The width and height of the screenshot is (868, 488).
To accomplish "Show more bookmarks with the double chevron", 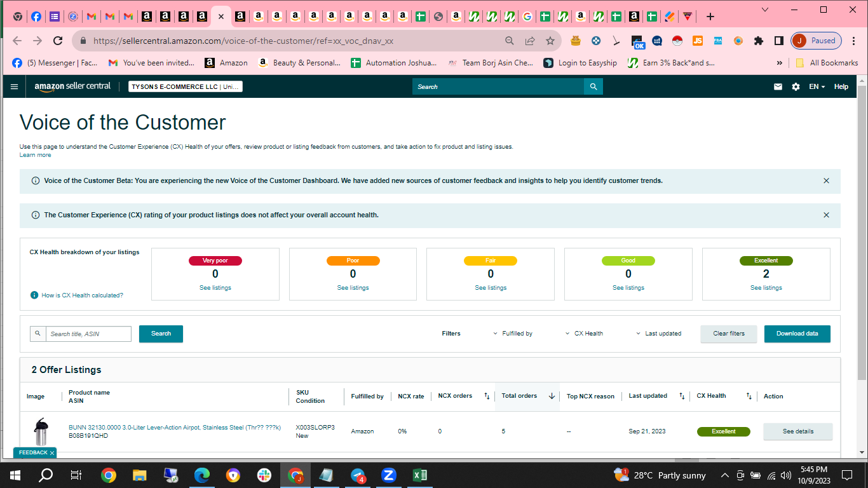I will (780, 63).
